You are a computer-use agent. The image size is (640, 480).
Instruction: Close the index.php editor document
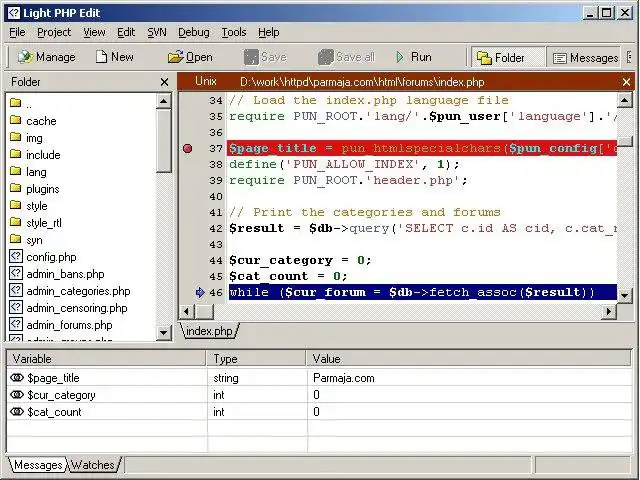(x=626, y=82)
